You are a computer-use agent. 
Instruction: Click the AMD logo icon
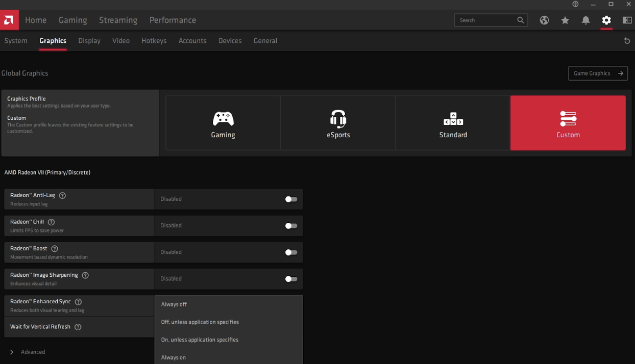coord(9,20)
